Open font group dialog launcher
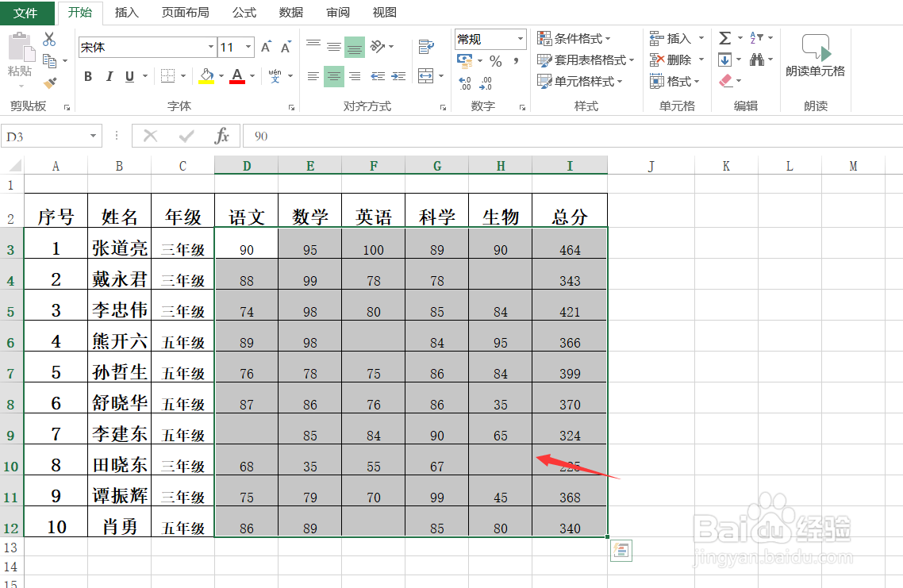Viewport: 903px width, 588px height. point(291,107)
